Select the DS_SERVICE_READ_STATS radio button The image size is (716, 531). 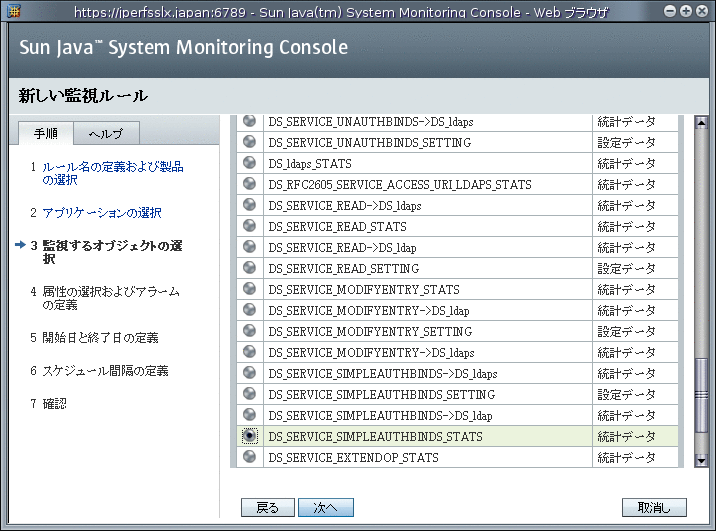(249, 226)
